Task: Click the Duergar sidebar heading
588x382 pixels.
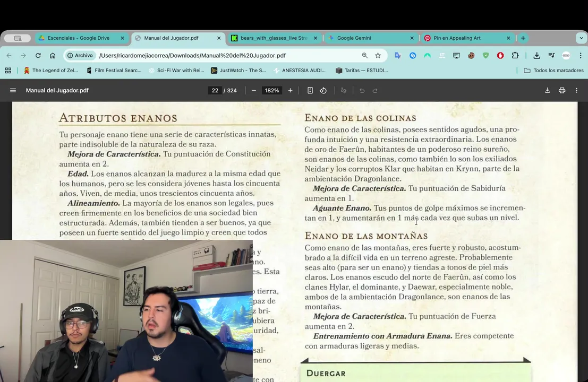Action: point(326,373)
